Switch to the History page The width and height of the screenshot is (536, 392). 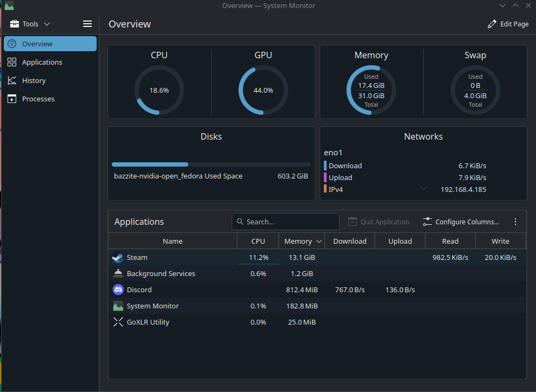point(33,81)
